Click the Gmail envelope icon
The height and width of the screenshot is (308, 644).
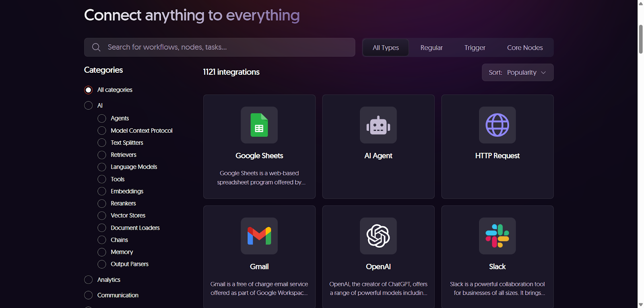(x=259, y=236)
